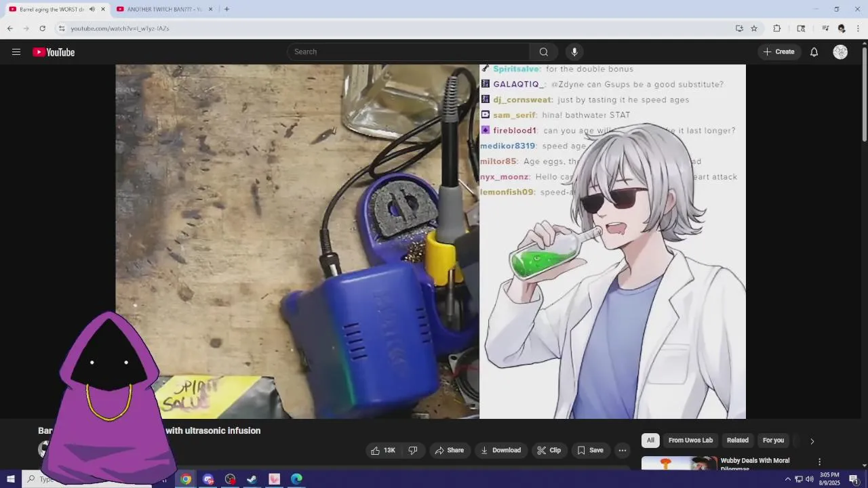This screenshot has width=868, height=488.
Task: Share the video
Action: point(450,451)
